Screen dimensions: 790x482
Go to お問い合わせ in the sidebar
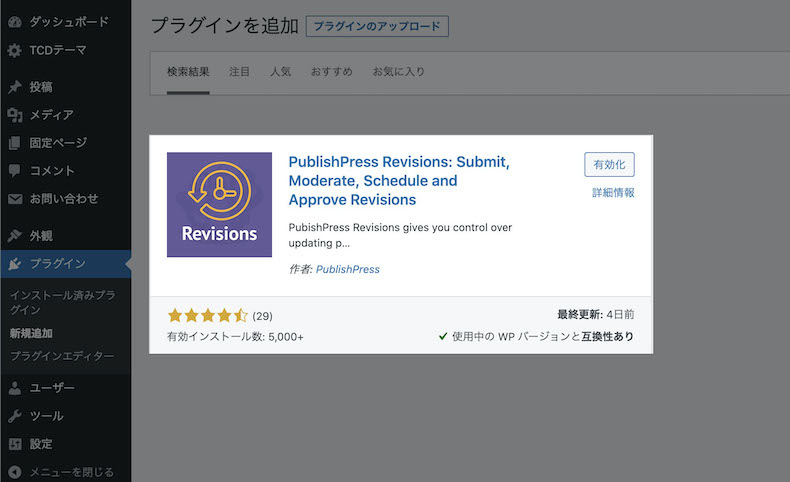pyautogui.click(x=65, y=199)
